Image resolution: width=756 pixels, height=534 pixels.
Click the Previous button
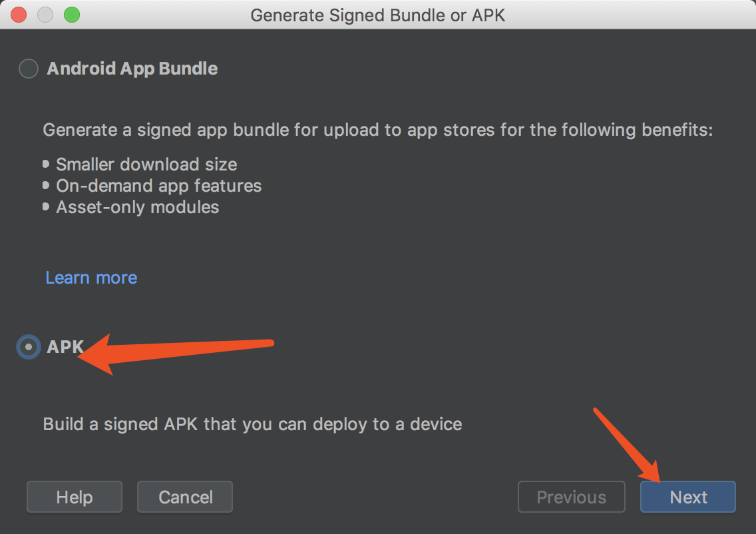coord(571,496)
